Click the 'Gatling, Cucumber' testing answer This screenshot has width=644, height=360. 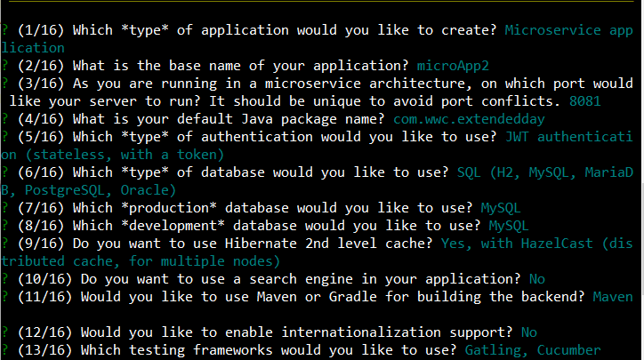click(x=533, y=350)
